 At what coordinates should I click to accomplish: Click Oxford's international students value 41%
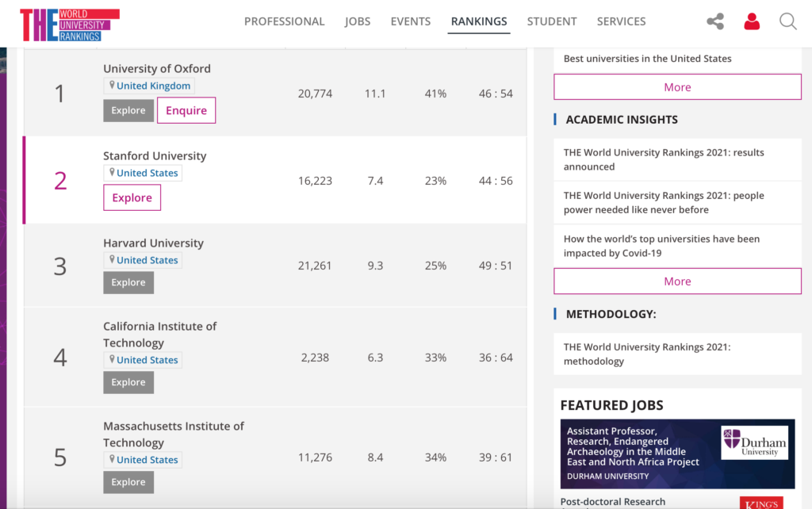click(x=435, y=94)
